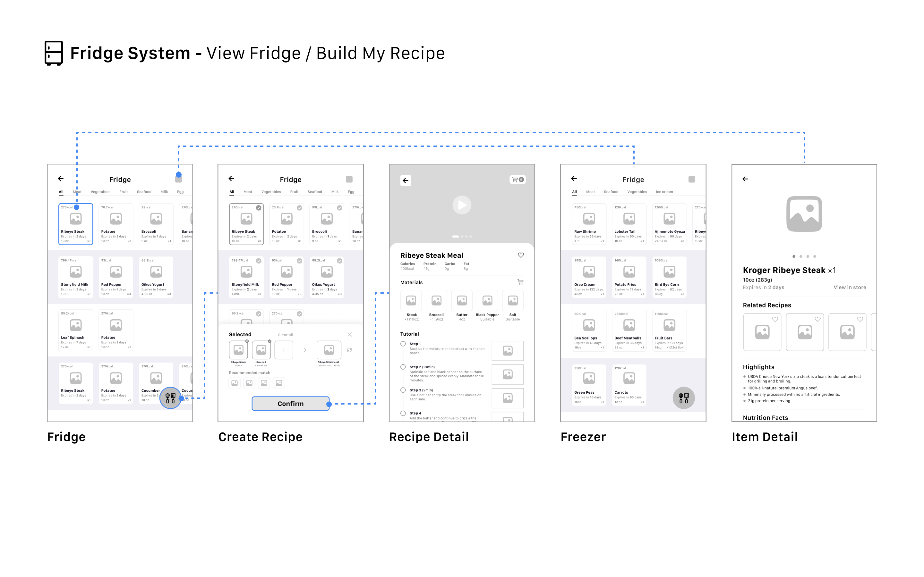Uncheck Ribeye Steak card in Create Recipe
The width and height of the screenshot is (924, 577).
click(x=259, y=208)
